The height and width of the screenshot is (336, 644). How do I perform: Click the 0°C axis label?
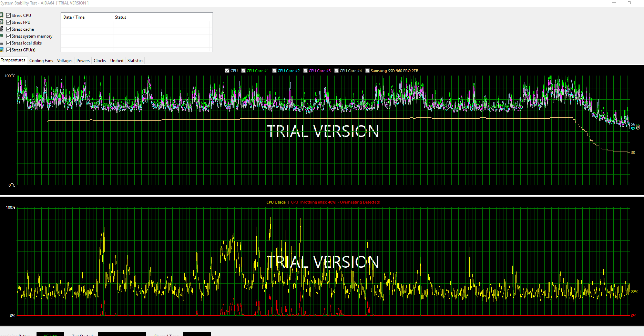(12, 185)
